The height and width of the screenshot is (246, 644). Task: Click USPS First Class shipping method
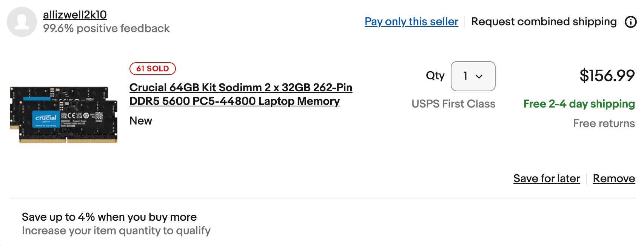[x=453, y=104]
